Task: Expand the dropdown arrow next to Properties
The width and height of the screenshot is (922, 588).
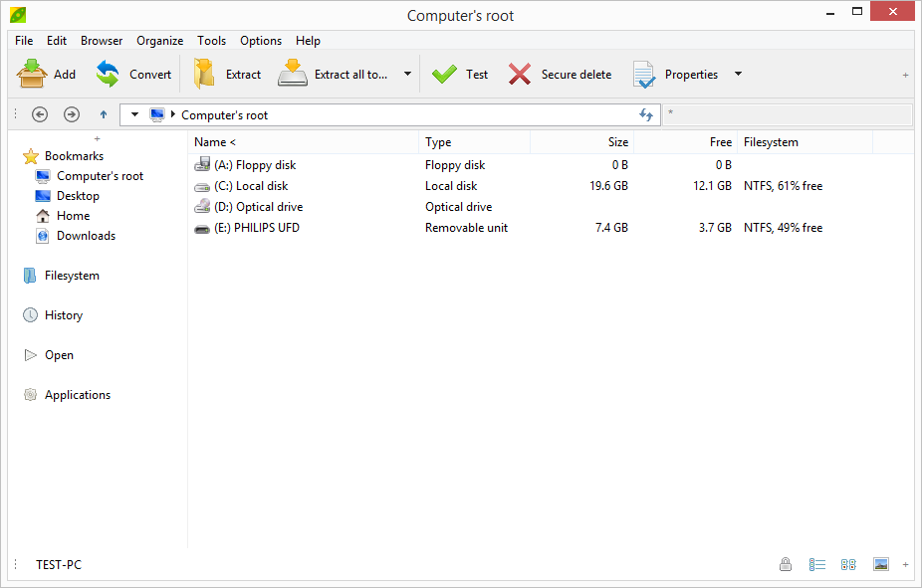Action: coord(738,75)
